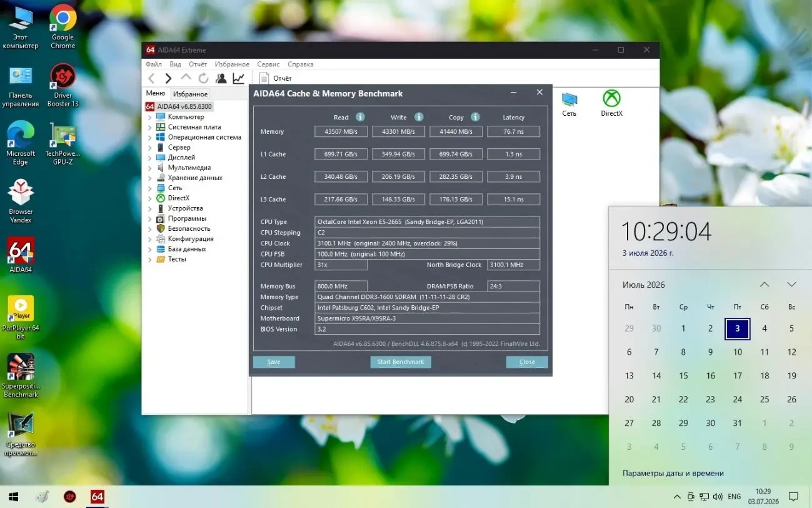Image resolution: width=812 pixels, height=508 pixels.
Task: Select July 17 in the calendar
Action: tap(738, 375)
